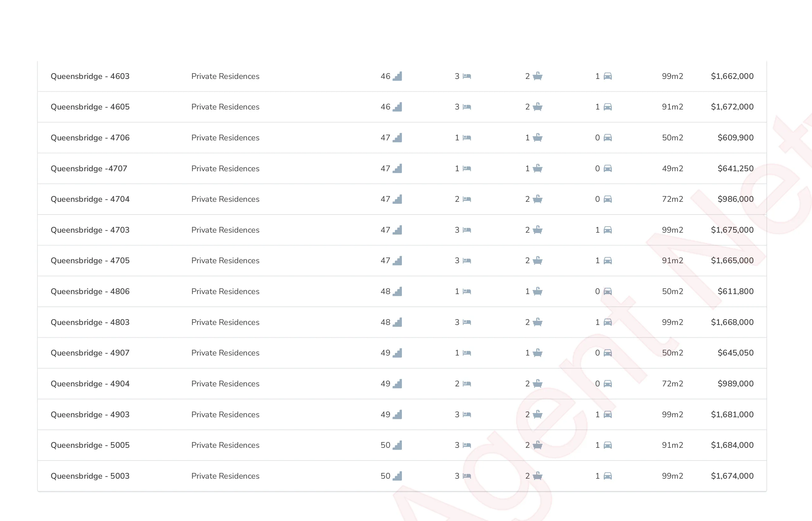
Task: Click the $645,050 price for unit 4907
Action: click(x=735, y=353)
